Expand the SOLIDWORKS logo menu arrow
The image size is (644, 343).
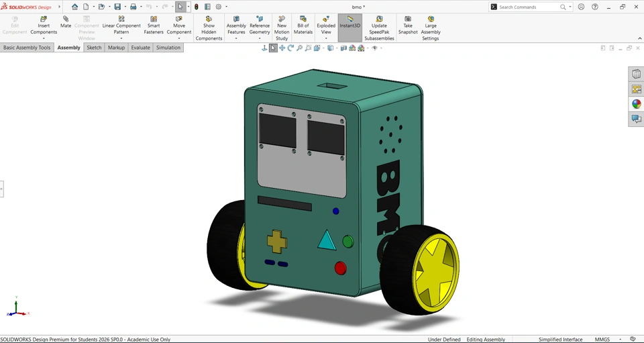pyautogui.click(x=59, y=7)
